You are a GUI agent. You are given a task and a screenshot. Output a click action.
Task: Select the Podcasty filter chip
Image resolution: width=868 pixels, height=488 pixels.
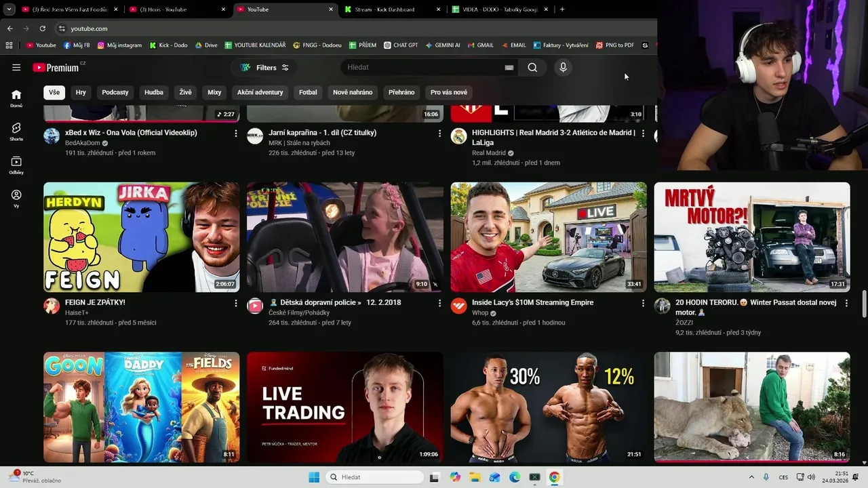[115, 92]
